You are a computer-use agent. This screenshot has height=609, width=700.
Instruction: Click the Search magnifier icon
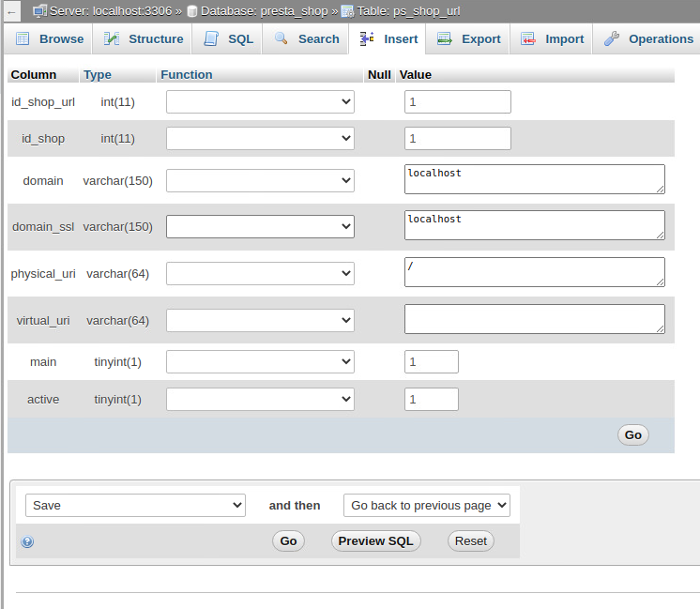point(282,38)
